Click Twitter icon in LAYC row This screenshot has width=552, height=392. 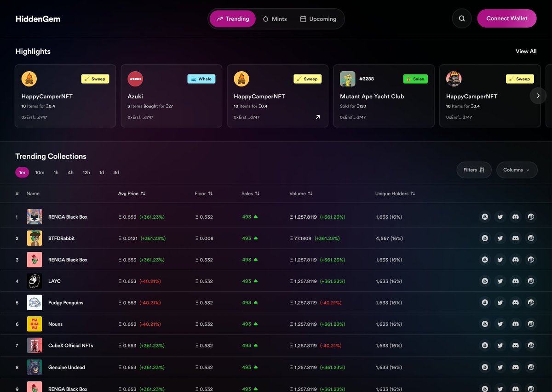[x=500, y=281]
